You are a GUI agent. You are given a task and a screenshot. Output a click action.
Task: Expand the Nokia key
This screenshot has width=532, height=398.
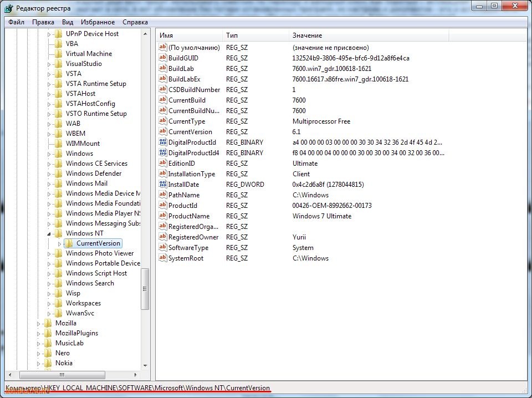point(38,364)
